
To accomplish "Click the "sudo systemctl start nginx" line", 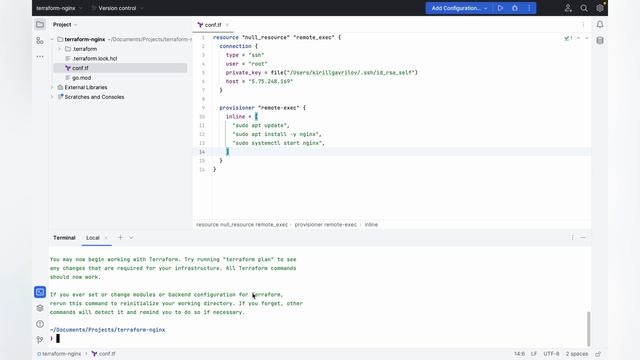I will 279,143.
